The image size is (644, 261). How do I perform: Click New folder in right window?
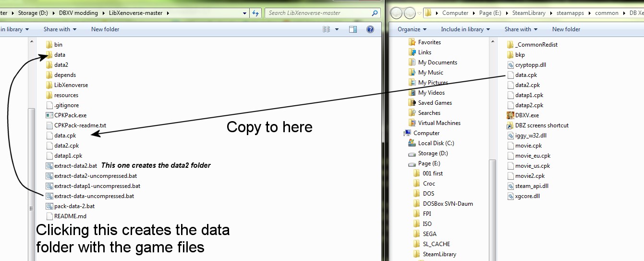[566, 29]
